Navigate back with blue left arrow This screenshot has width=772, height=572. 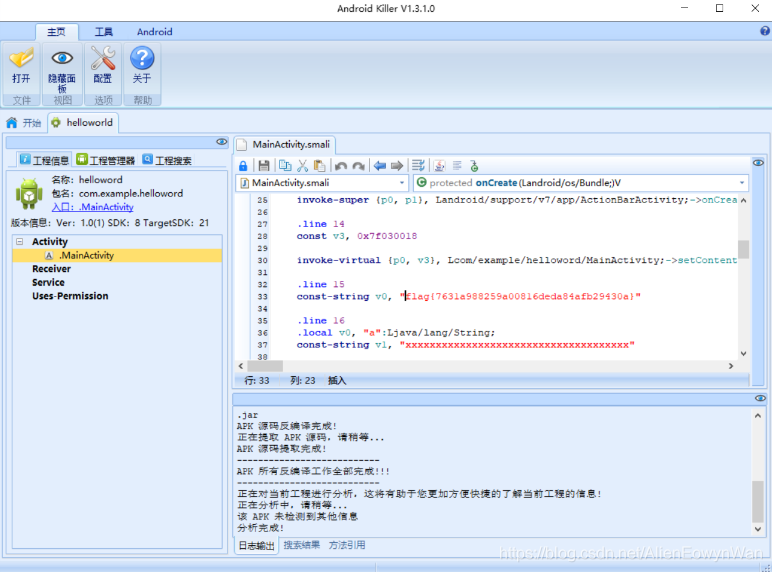pos(380,166)
